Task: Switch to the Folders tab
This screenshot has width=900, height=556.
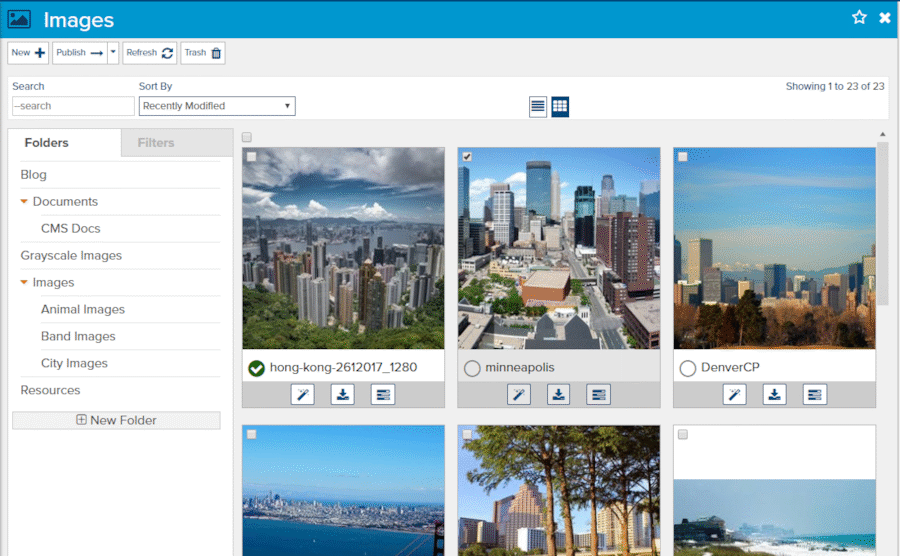Action: coord(64,142)
